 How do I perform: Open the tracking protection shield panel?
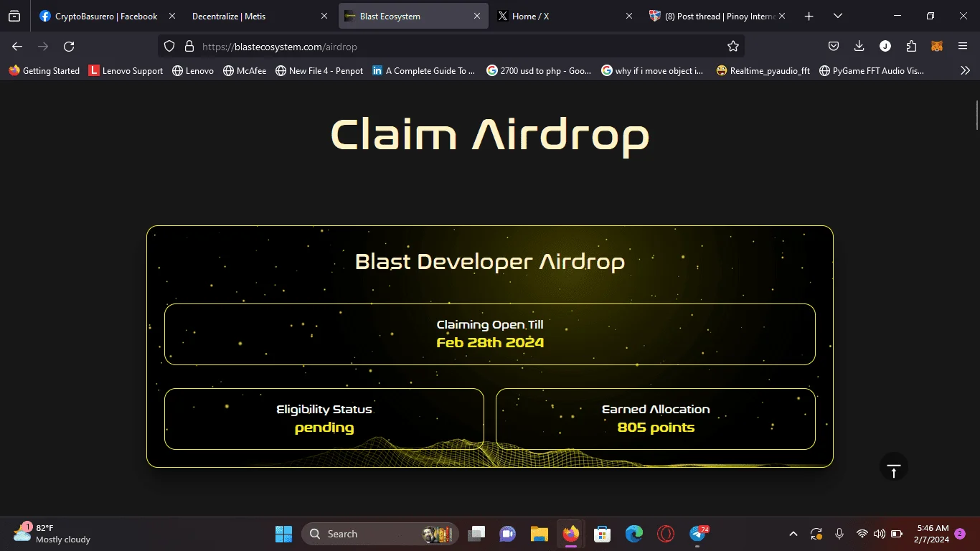169,46
